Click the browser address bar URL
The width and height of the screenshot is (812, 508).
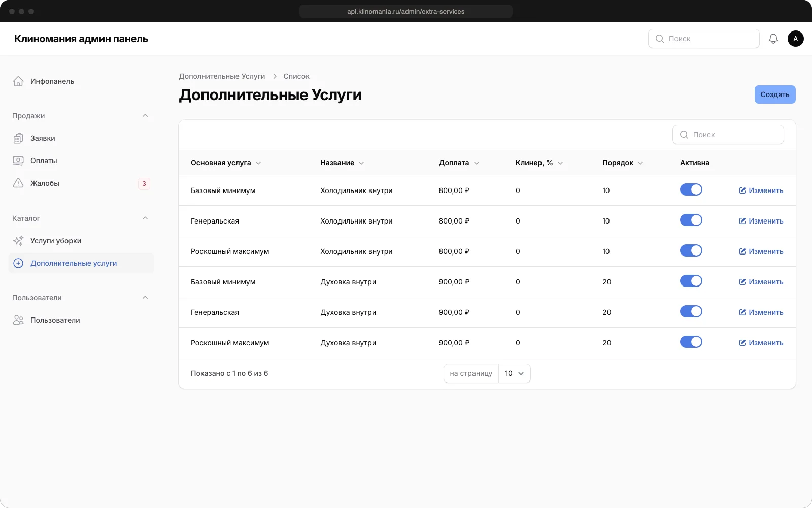pyautogui.click(x=406, y=11)
